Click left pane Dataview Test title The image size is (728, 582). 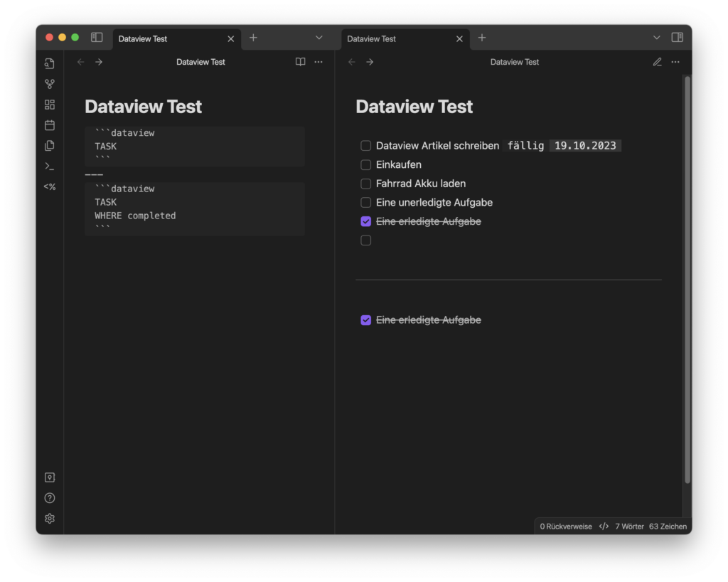[200, 62]
